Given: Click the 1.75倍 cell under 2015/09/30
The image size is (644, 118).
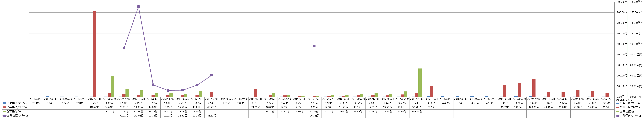Looking at the screenshot, I should coord(300,103).
